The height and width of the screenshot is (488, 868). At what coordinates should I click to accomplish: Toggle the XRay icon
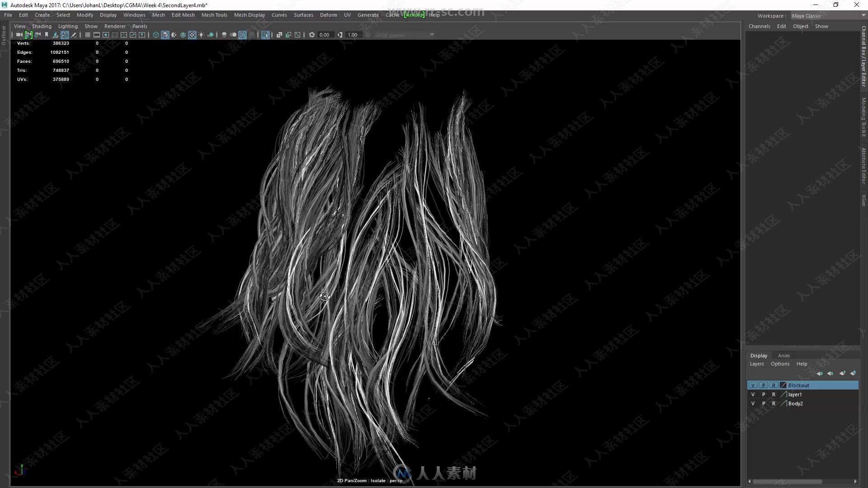pos(279,35)
